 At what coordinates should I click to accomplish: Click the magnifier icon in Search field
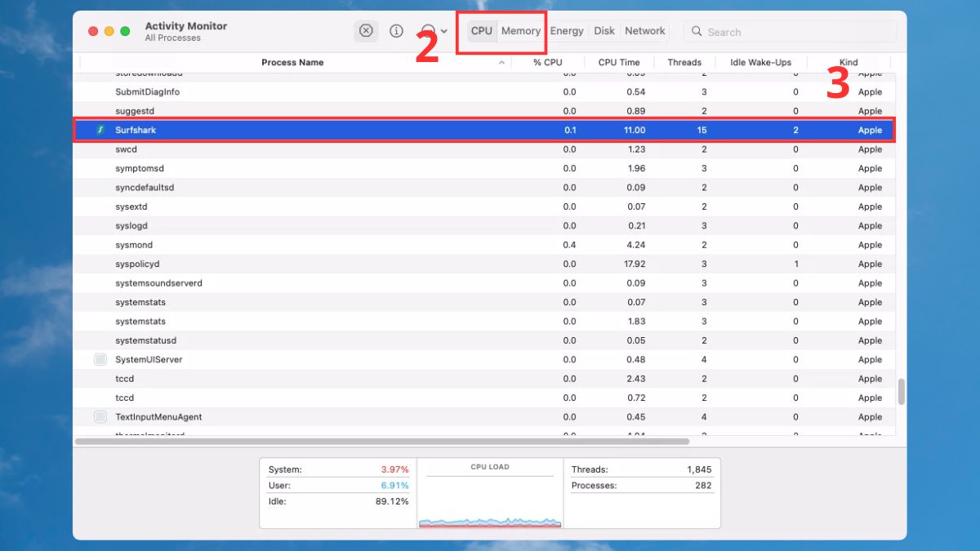[x=697, y=31]
